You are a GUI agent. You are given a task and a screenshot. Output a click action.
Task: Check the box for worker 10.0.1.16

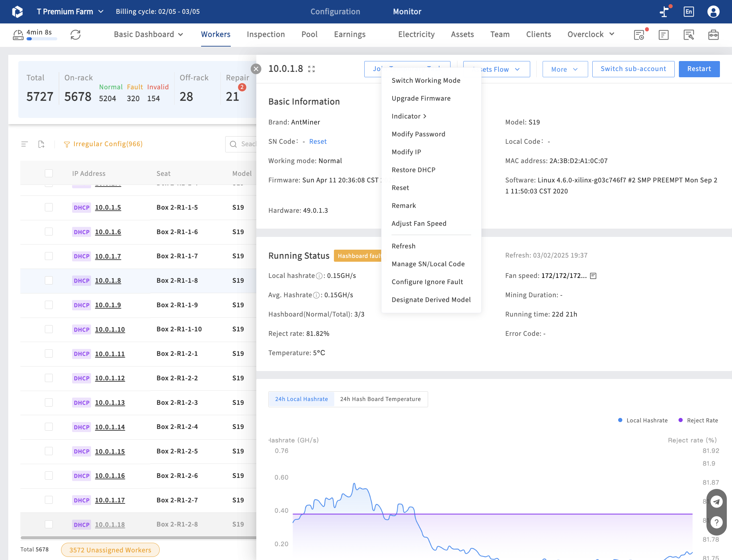pos(49,476)
